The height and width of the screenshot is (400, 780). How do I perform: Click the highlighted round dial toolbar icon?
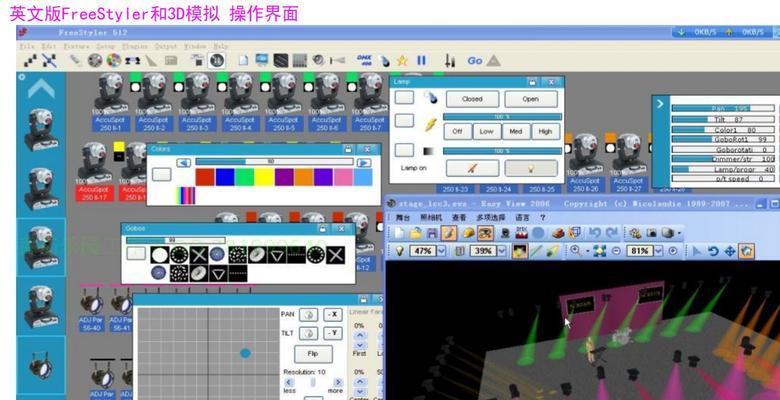point(216,61)
